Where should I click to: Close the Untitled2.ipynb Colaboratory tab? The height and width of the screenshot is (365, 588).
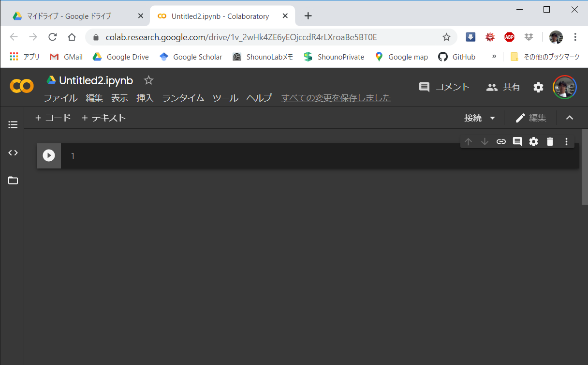(285, 16)
